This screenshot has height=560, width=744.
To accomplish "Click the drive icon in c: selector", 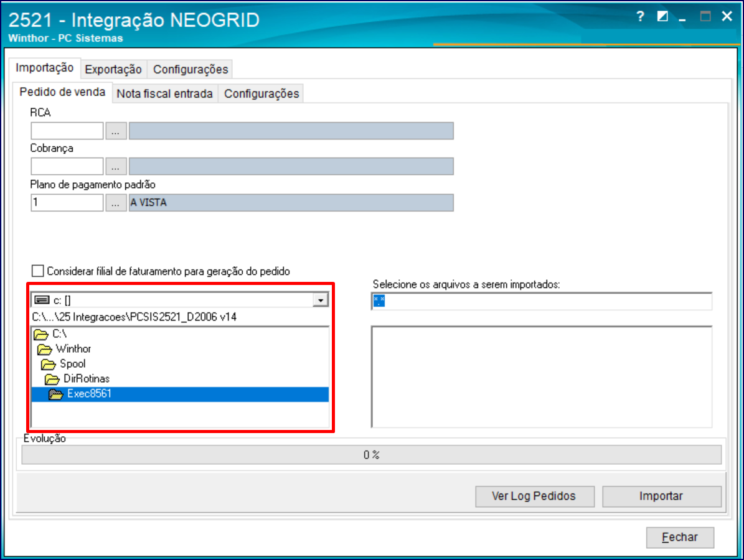I will click(42, 300).
